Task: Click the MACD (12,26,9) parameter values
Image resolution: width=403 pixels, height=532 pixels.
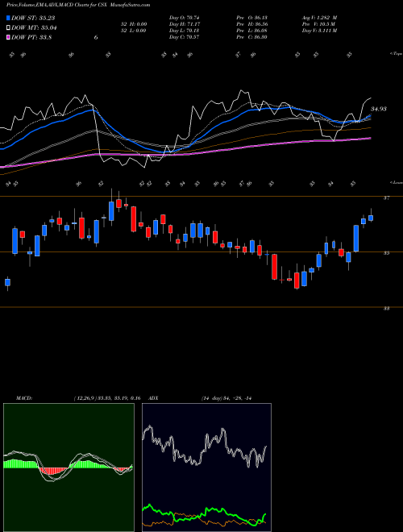Action: pyautogui.click(x=107, y=398)
